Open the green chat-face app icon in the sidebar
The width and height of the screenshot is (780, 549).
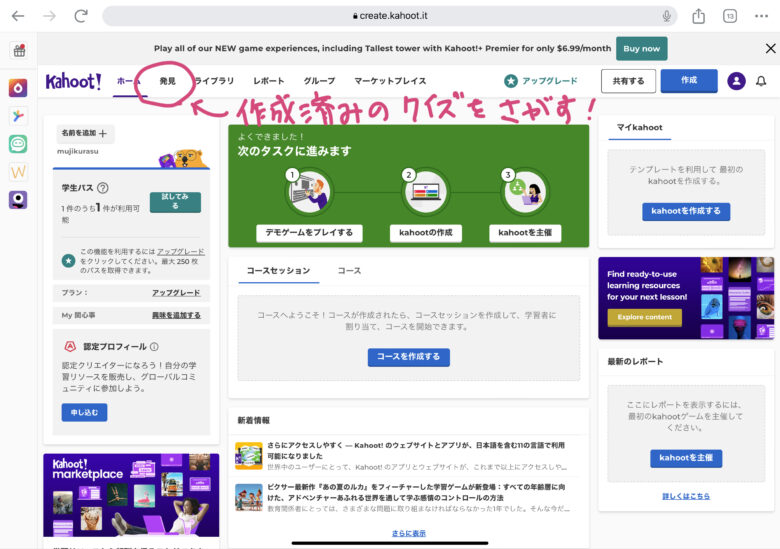pos(18,144)
